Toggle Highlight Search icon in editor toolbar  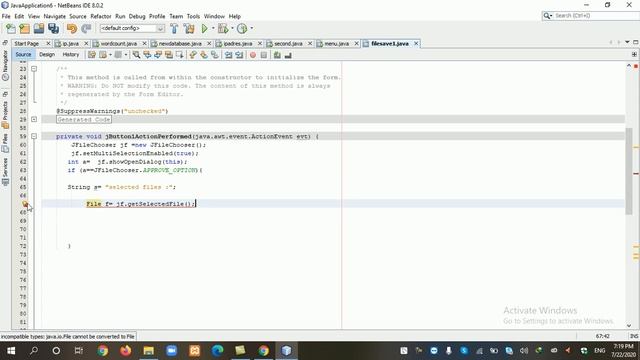(169, 55)
